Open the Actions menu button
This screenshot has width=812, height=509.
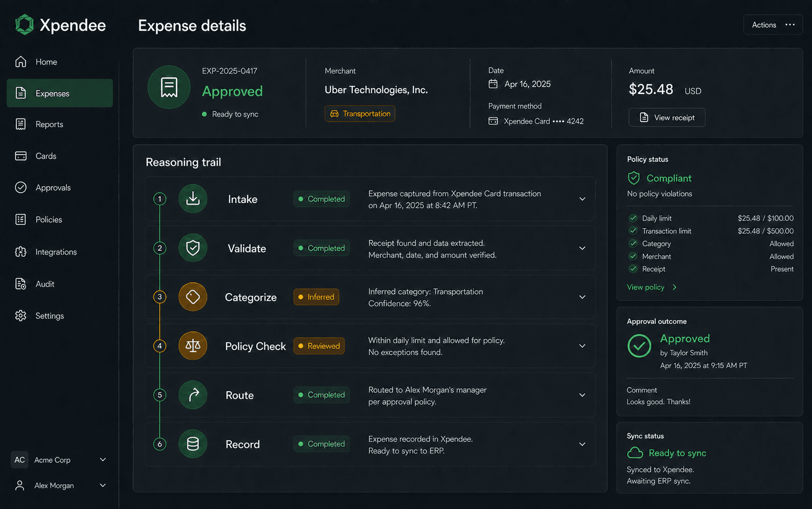click(773, 25)
